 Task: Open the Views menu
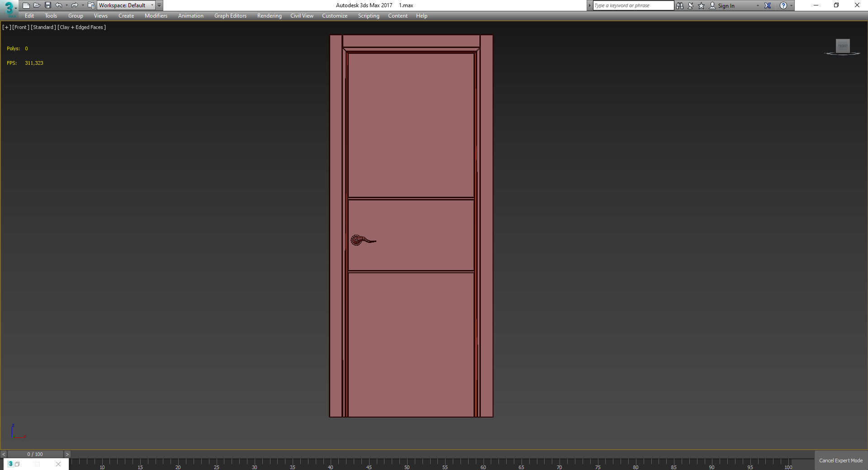pyautogui.click(x=101, y=16)
